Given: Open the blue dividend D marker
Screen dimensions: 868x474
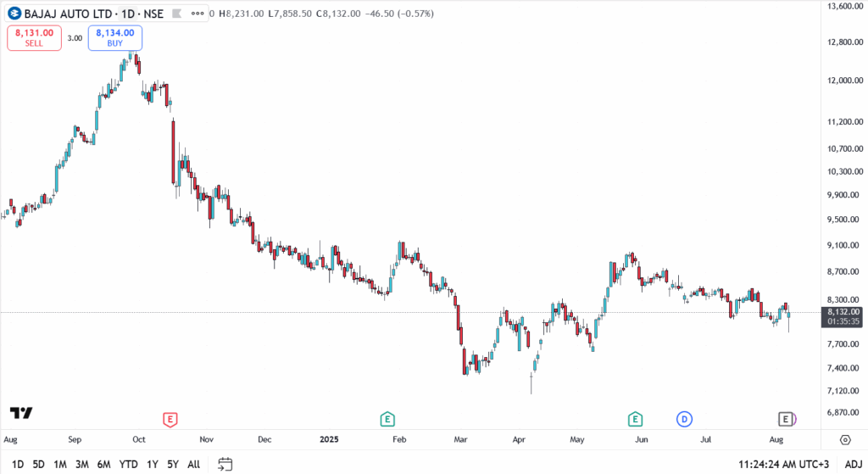Looking at the screenshot, I should coord(684,419).
